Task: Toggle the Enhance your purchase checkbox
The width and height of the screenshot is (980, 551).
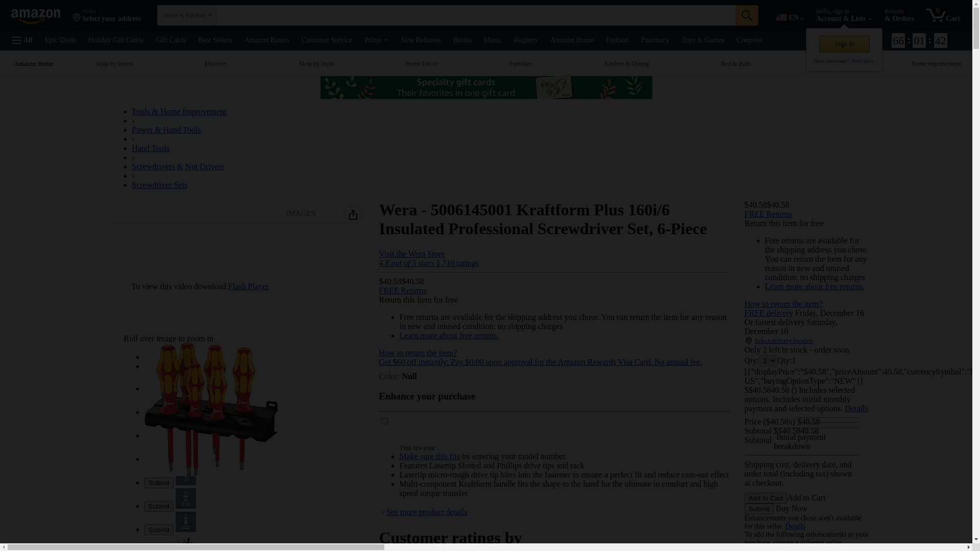Action: tap(384, 421)
